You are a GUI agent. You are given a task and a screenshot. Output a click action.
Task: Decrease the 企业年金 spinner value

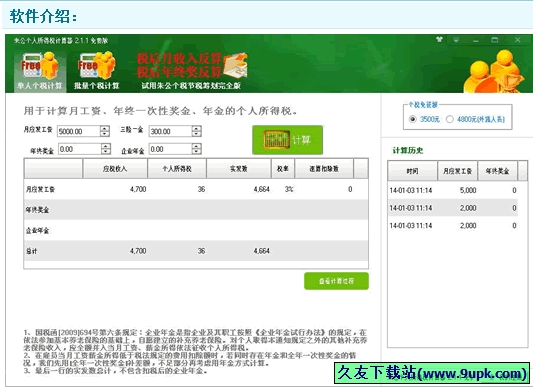click(197, 152)
